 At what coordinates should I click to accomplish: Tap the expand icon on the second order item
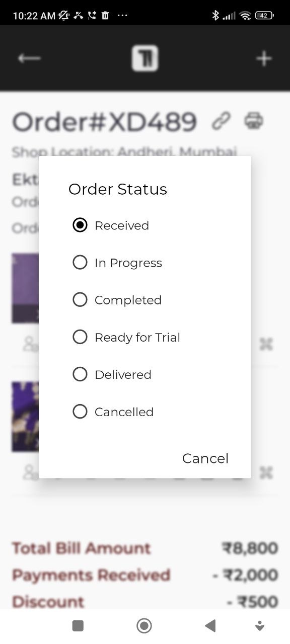coord(265,472)
